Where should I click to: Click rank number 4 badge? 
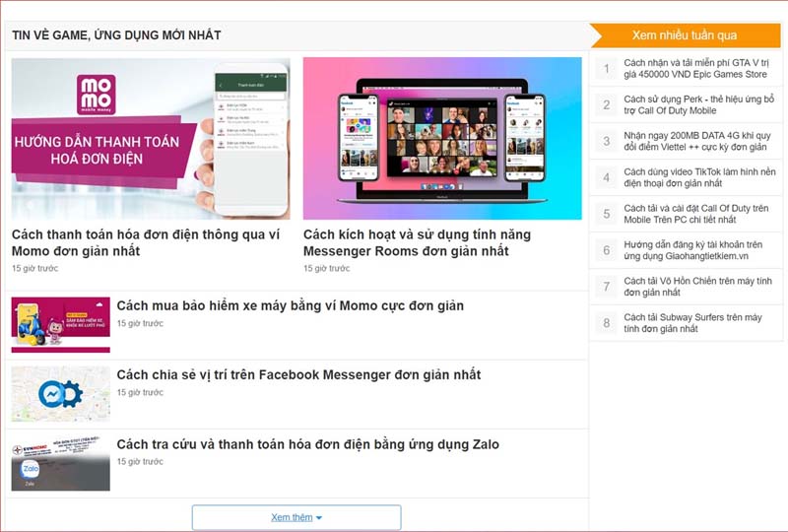(607, 177)
